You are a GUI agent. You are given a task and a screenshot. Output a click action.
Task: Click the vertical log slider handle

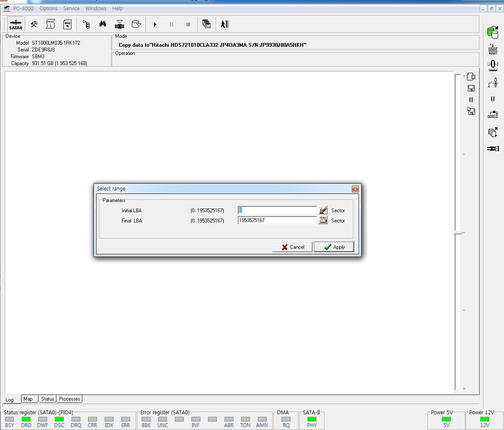pos(458,232)
